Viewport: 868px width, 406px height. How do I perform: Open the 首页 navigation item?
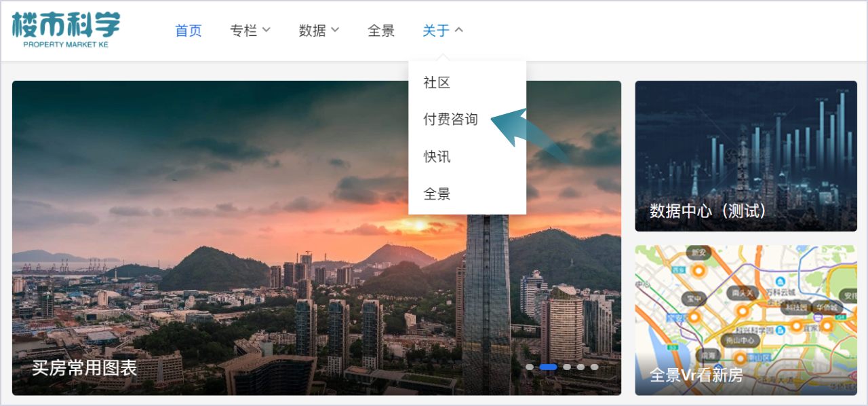pyautogui.click(x=189, y=31)
